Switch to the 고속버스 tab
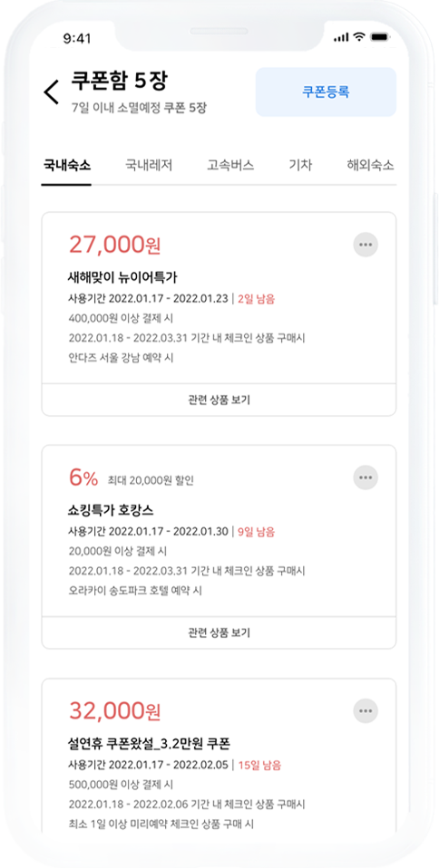The height and width of the screenshot is (868, 439). pyautogui.click(x=230, y=166)
